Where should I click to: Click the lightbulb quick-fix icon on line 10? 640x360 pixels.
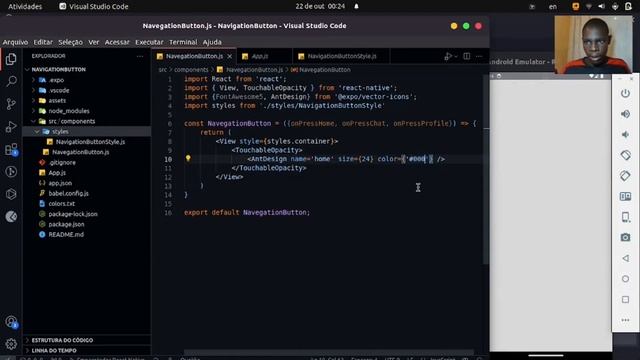click(x=188, y=158)
